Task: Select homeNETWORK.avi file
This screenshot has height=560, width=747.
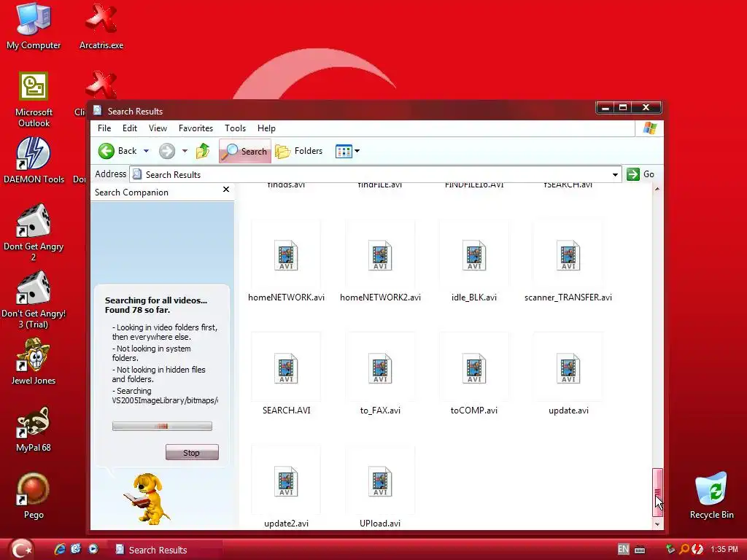Action: pyautogui.click(x=286, y=261)
